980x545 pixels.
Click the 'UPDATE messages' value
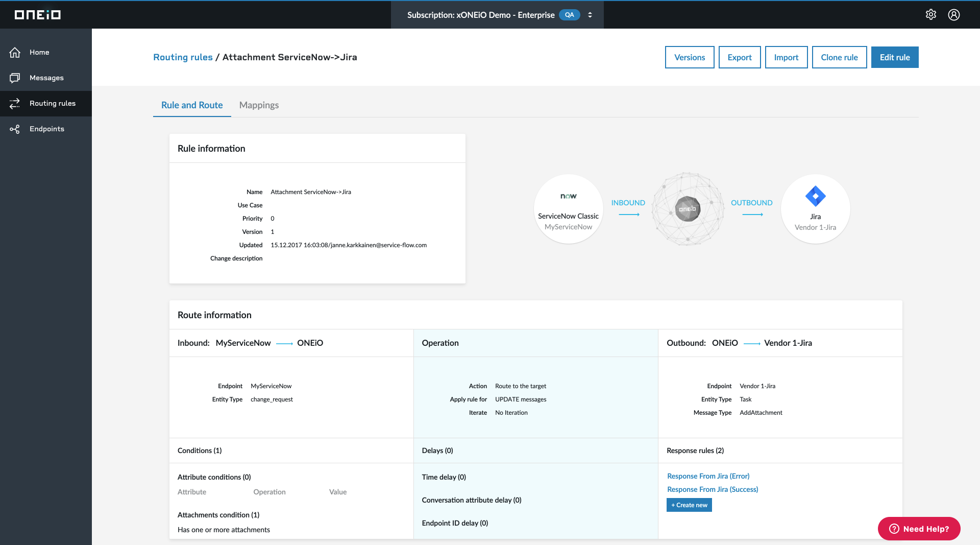pos(521,399)
